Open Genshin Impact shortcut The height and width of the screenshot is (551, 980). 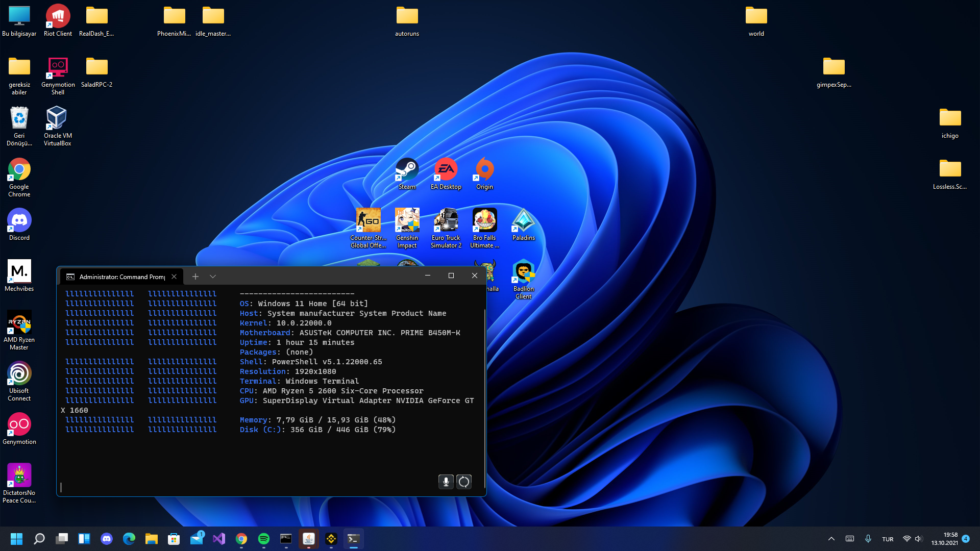point(407,228)
